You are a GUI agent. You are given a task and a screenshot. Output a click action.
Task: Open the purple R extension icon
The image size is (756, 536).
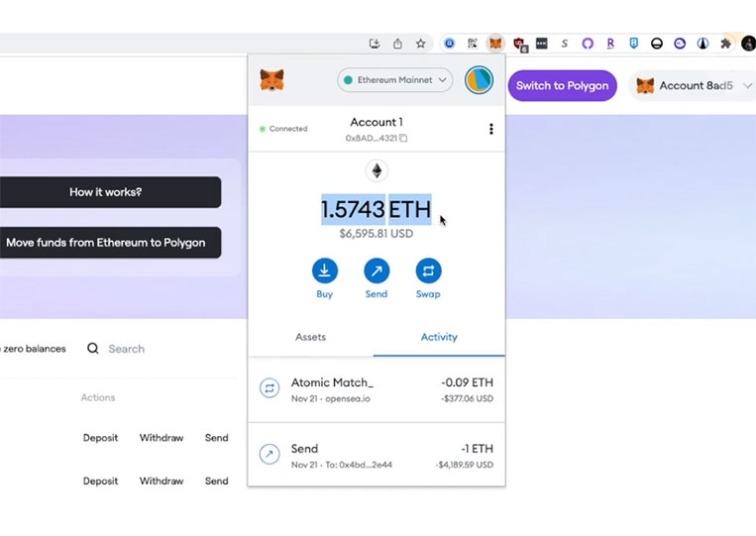[610, 44]
